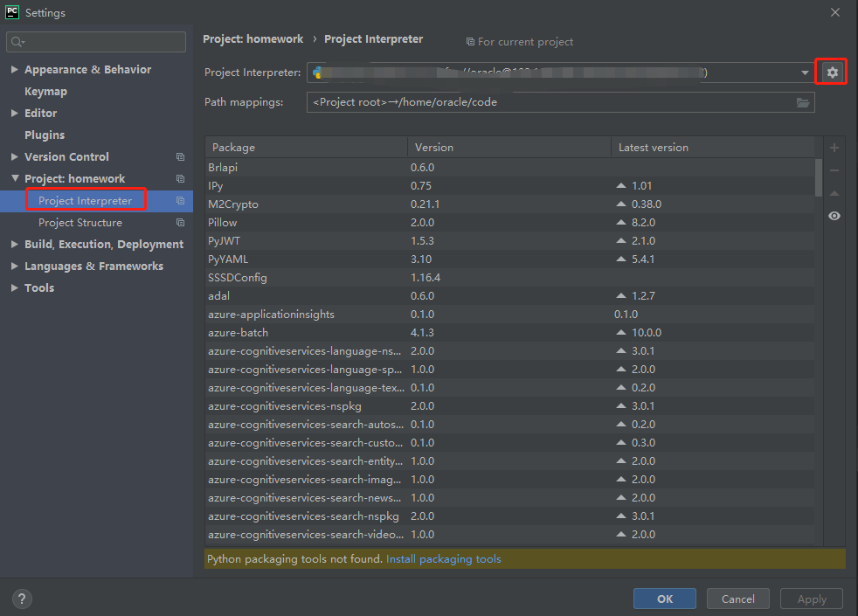Open the Project Interpreter dropdown arrow
The width and height of the screenshot is (858, 616).
(805, 73)
